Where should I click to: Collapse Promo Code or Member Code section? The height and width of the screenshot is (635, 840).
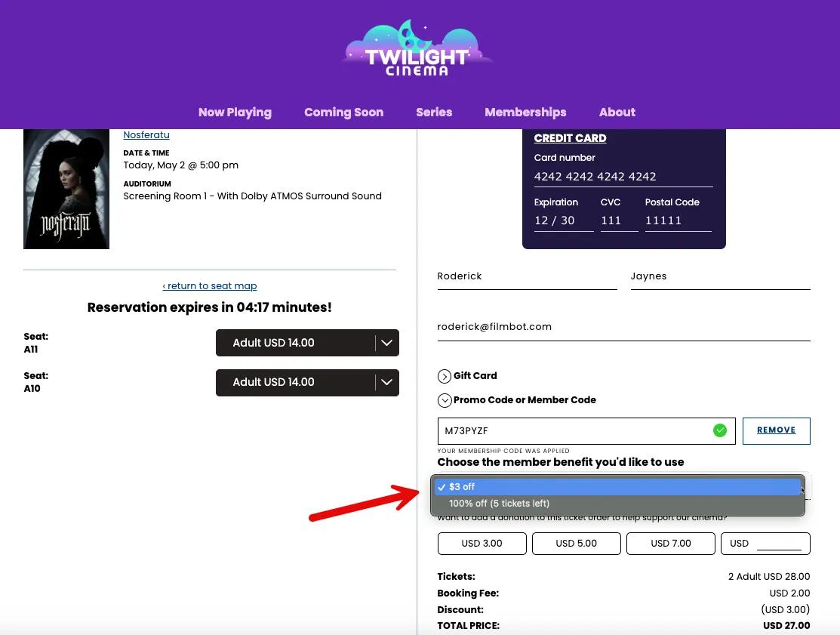tap(516, 400)
